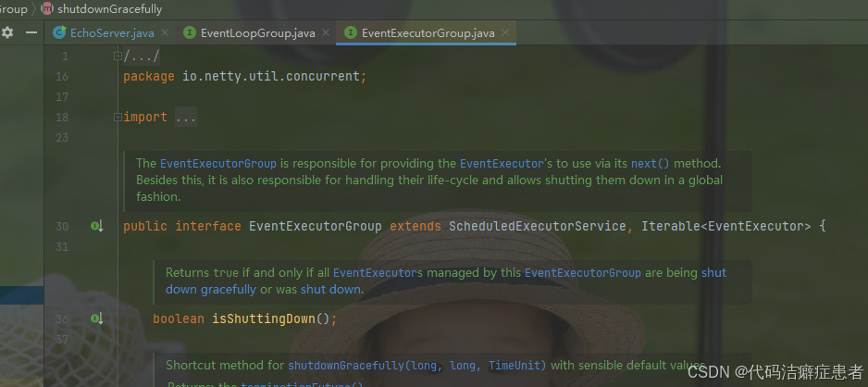Switch to the EventLoopGroup.java tab
This screenshot has width=868, height=387.
coord(258,33)
